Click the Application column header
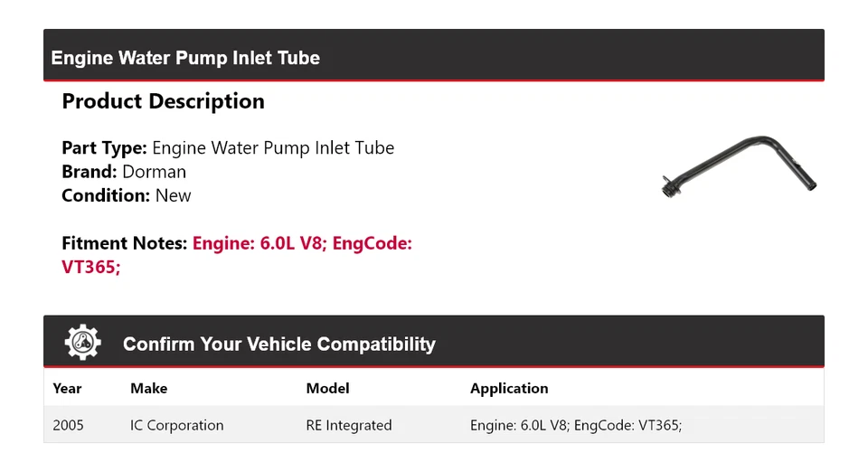Image resolution: width=868 pixels, height=472 pixels. click(509, 389)
